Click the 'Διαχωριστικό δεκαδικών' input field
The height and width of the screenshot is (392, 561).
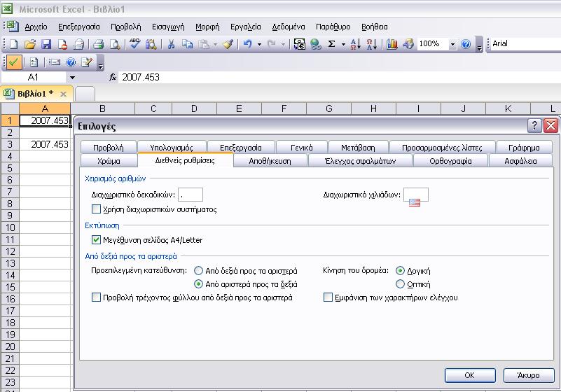pyautogui.click(x=191, y=195)
